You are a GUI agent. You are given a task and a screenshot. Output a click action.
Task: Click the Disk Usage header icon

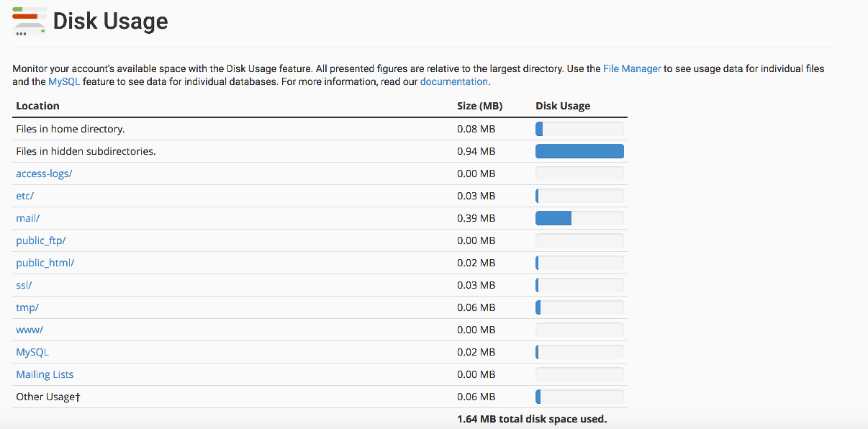[30, 21]
